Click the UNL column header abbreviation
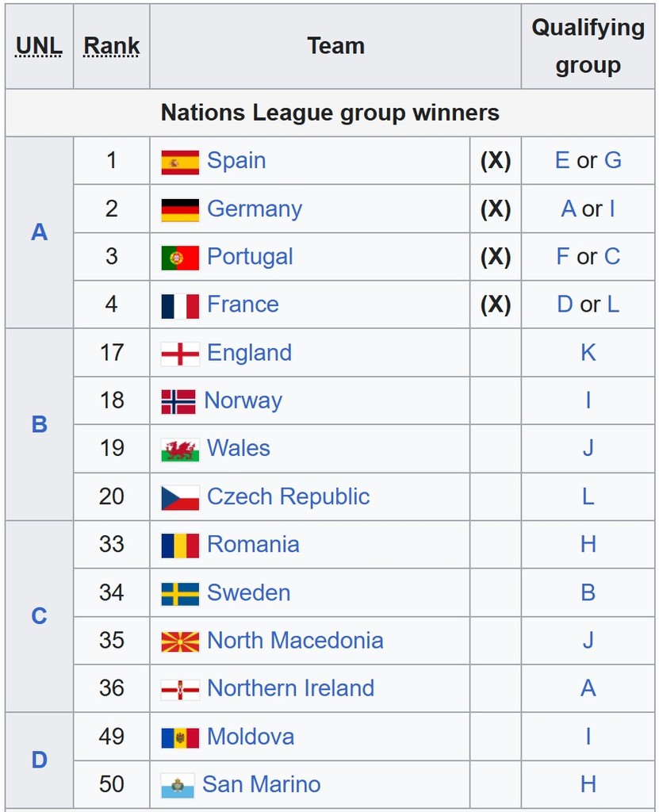Image resolution: width=659 pixels, height=812 pixels. (39, 45)
